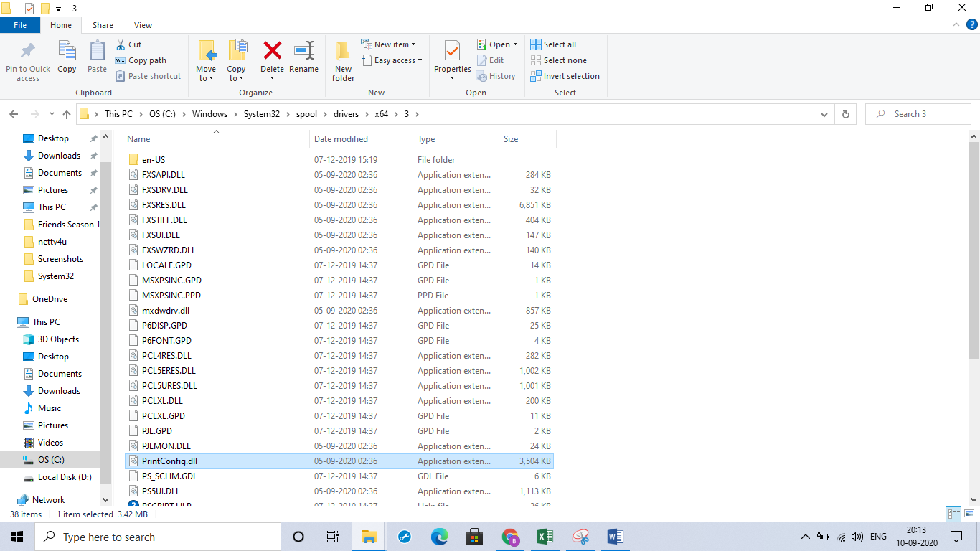Switch to the View ribbon tab
Screen dimensions: 980x551
(143, 24)
